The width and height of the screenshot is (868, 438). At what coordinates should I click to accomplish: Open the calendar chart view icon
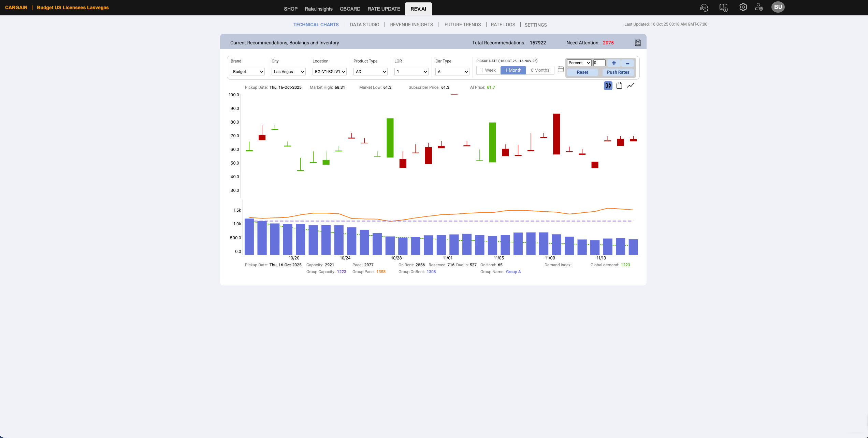coord(619,86)
